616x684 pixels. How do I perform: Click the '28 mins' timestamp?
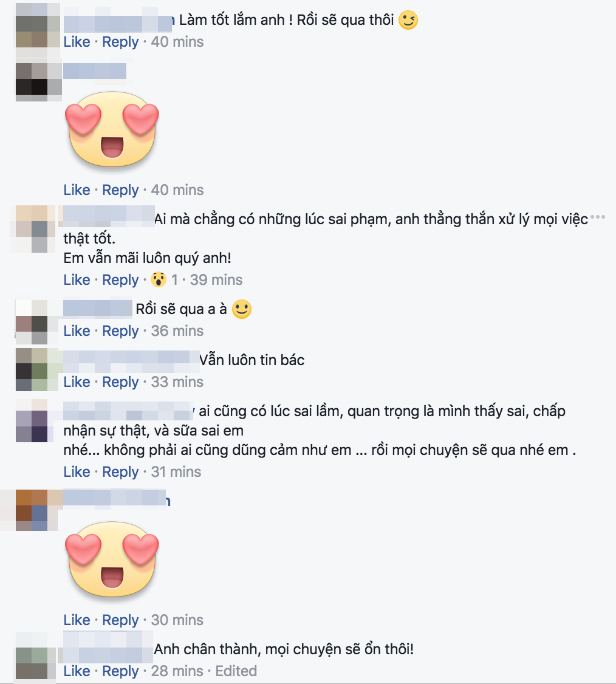177,671
